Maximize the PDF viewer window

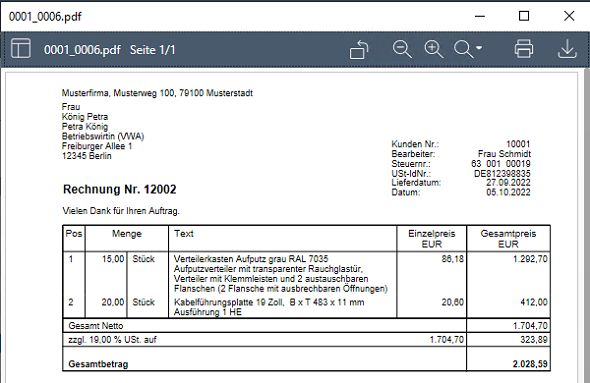coord(524,16)
